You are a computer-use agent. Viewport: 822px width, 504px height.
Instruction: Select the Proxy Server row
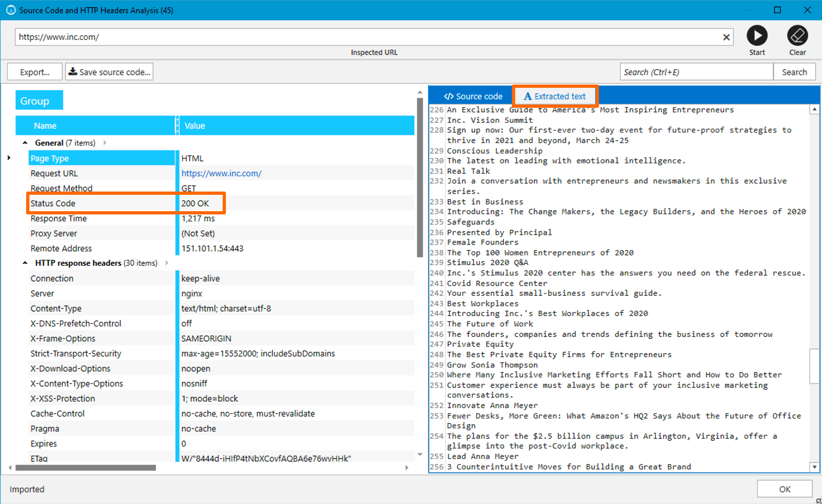(x=221, y=233)
